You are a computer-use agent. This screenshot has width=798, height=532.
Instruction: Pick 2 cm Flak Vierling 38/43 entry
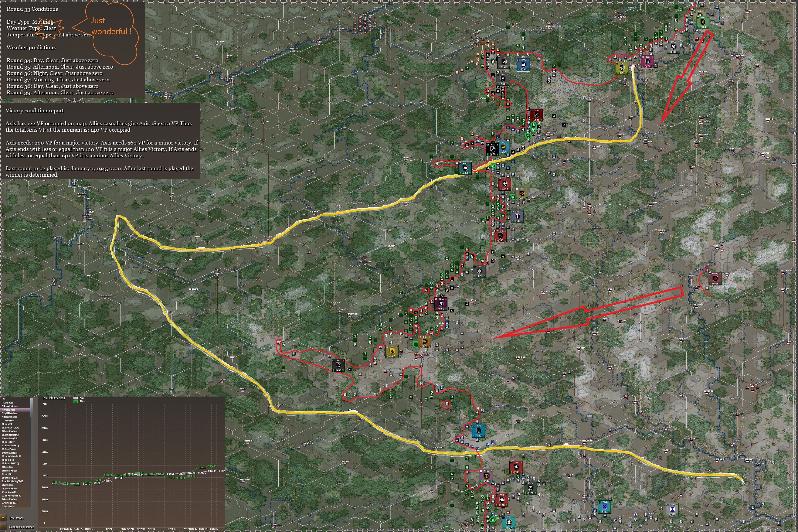[15, 481]
